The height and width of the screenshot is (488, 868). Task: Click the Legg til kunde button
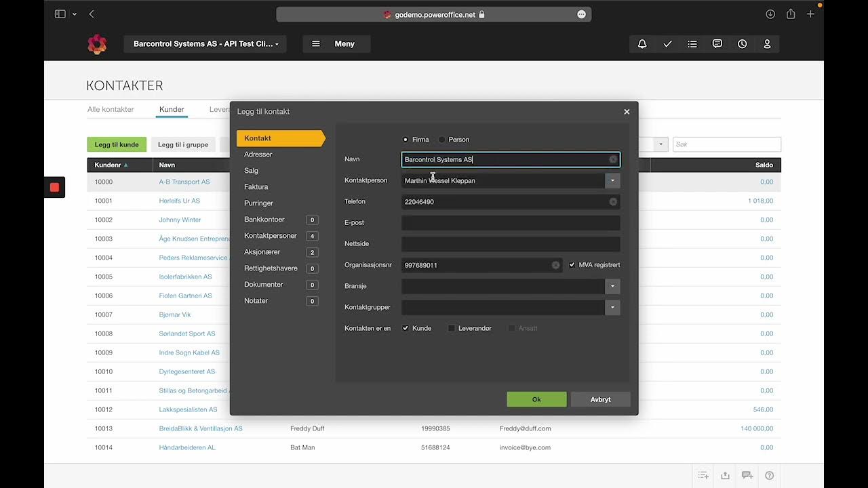[x=117, y=144]
